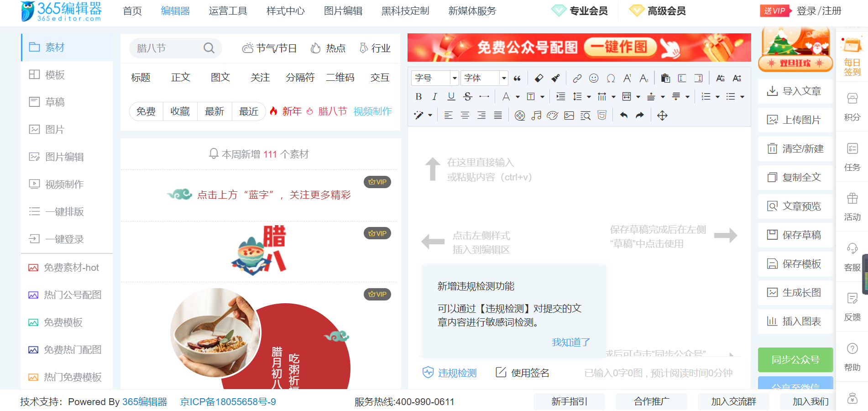Click the 同步公众号 green button

(x=795, y=360)
